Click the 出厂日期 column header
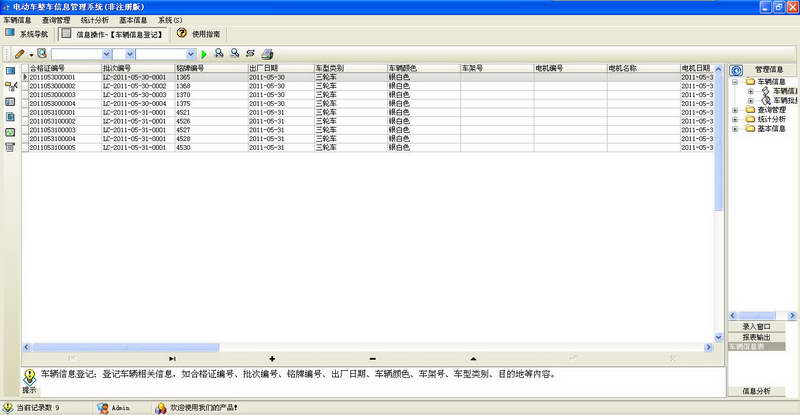Viewport: 800px width, 415px height. [281, 68]
